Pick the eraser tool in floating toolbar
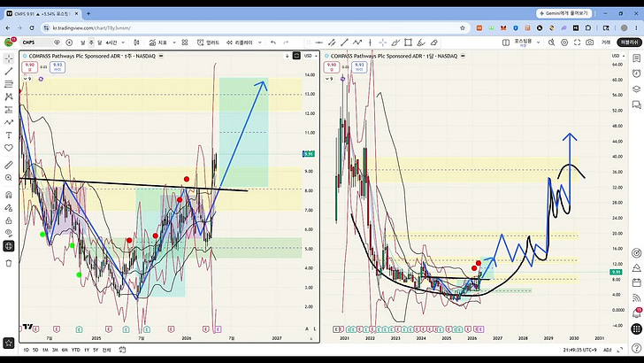Image resolution: width=644 pixels, height=363 pixels. click(x=433, y=42)
